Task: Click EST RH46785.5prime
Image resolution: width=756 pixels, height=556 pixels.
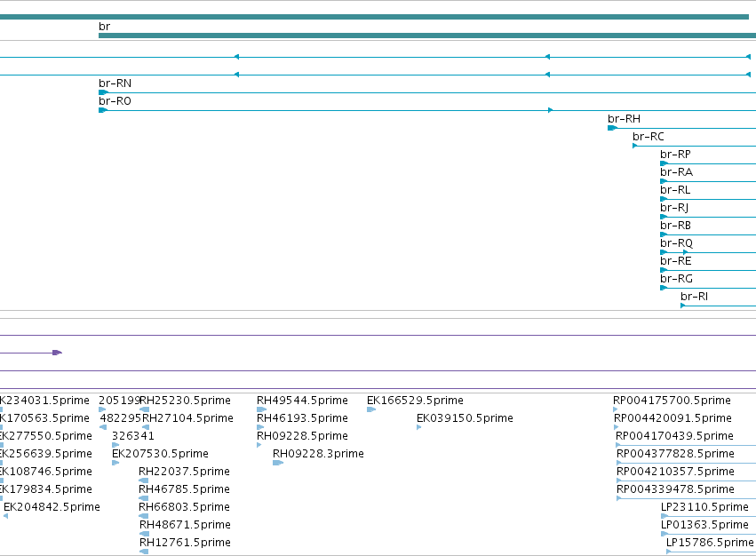Action: 184,489
